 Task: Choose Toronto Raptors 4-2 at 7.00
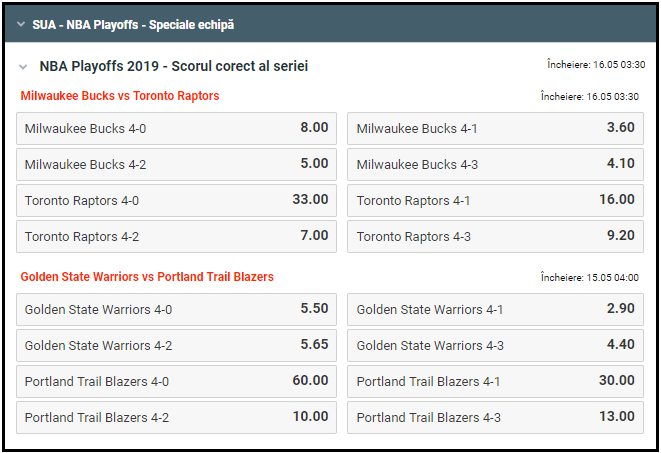[177, 236]
